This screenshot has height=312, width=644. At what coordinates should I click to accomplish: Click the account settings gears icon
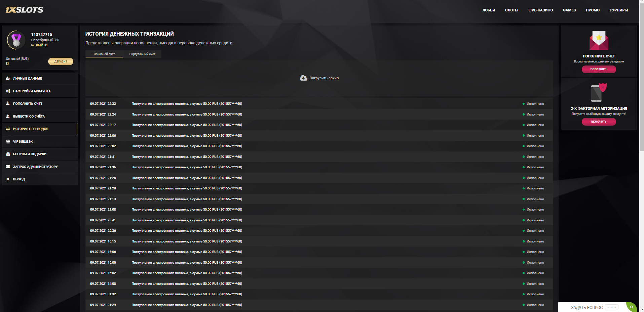pyautogui.click(x=8, y=91)
